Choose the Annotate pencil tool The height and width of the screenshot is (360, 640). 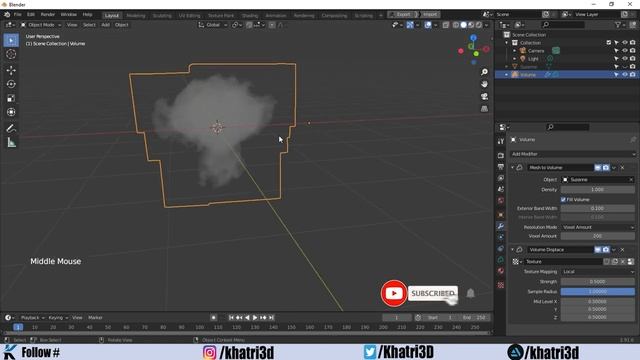(x=11, y=129)
